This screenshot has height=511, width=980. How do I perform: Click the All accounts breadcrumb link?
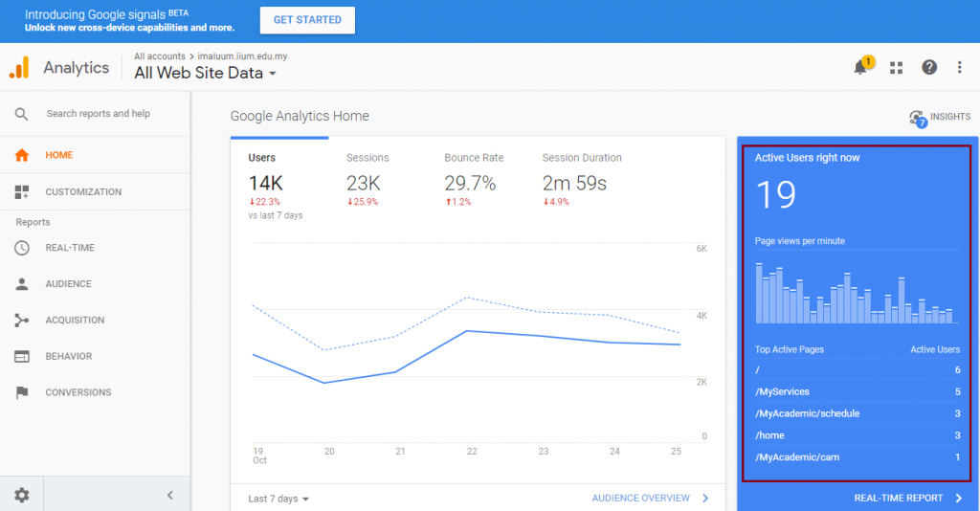[160, 56]
